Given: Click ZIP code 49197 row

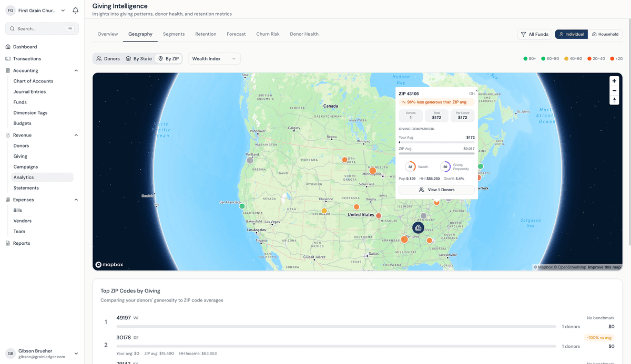Looking at the screenshot, I should (x=358, y=322).
